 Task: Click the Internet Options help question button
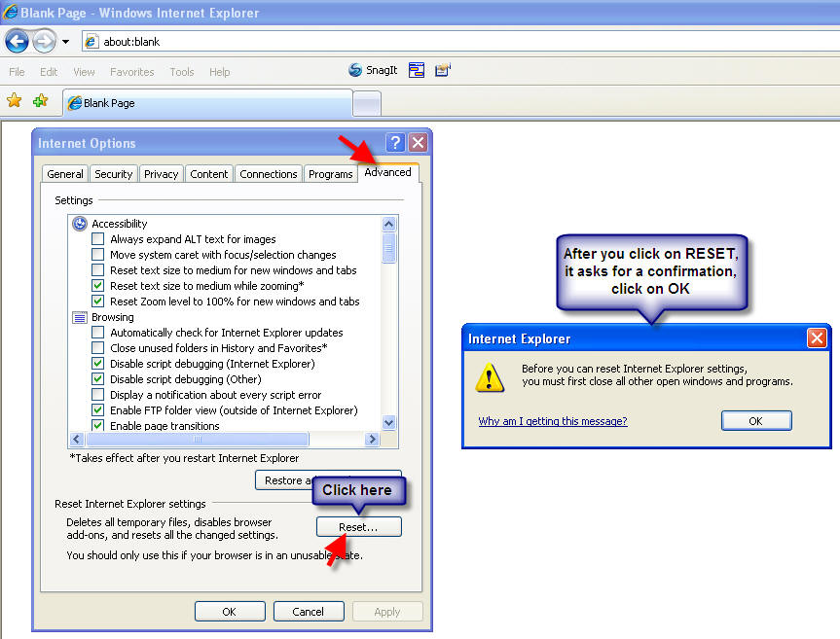point(395,142)
